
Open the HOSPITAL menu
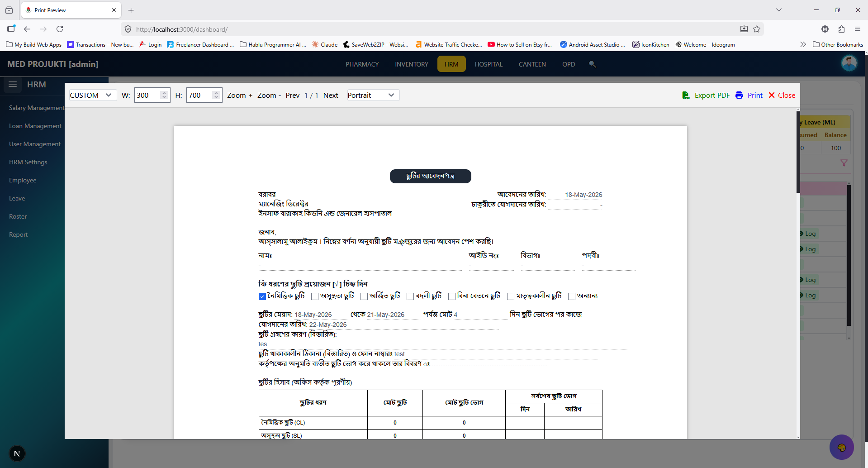489,64
